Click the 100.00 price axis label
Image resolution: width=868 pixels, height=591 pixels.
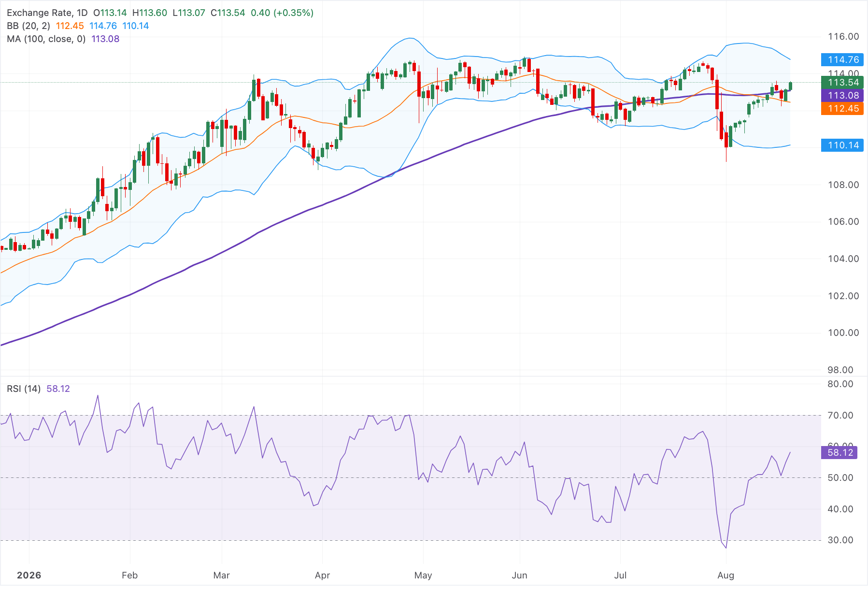click(x=843, y=333)
